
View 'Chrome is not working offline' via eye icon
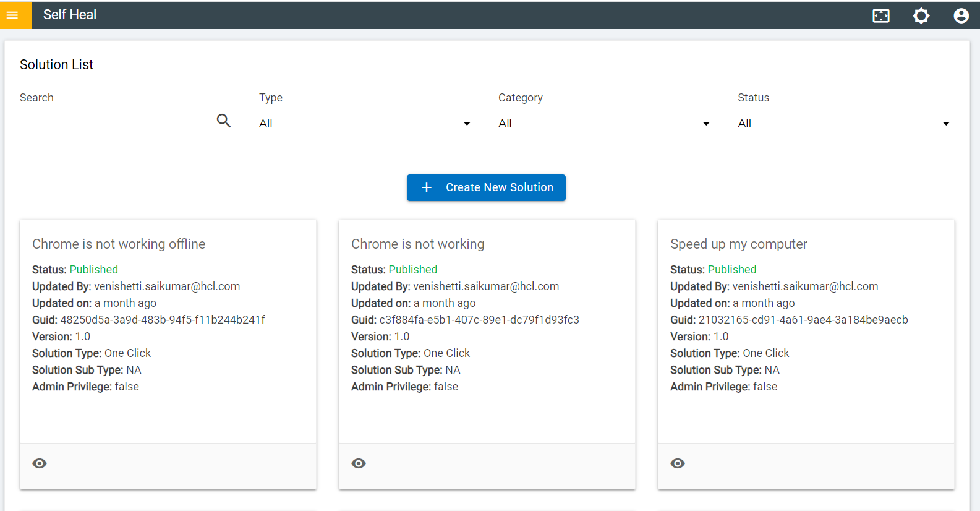40,463
